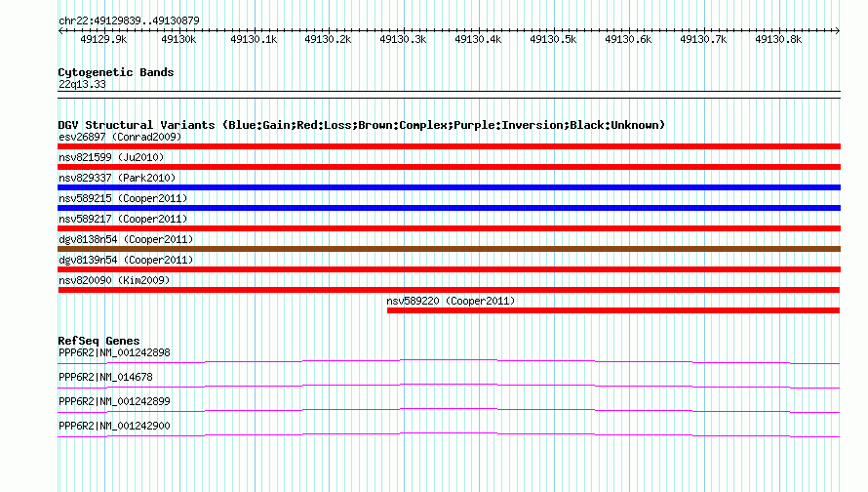868x492 pixels.
Task: Click the PPP6R2|NM_001242899 gene label
Action: click(114, 401)
